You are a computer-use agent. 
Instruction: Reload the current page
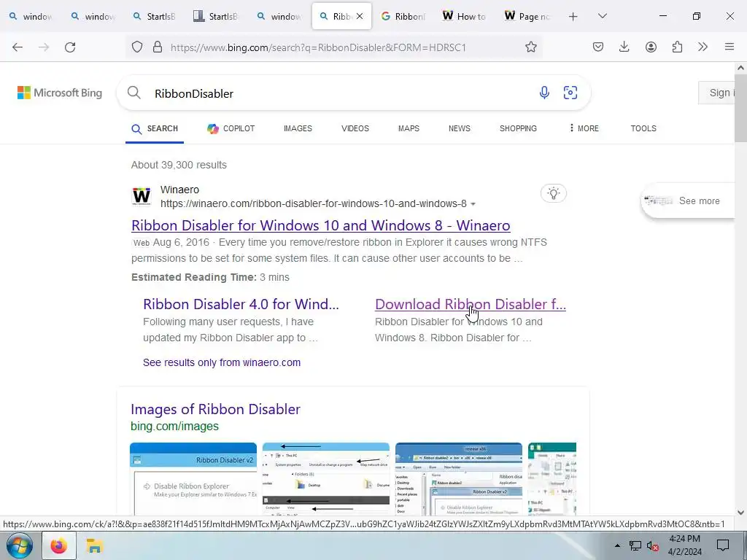(x=70, y=47)
